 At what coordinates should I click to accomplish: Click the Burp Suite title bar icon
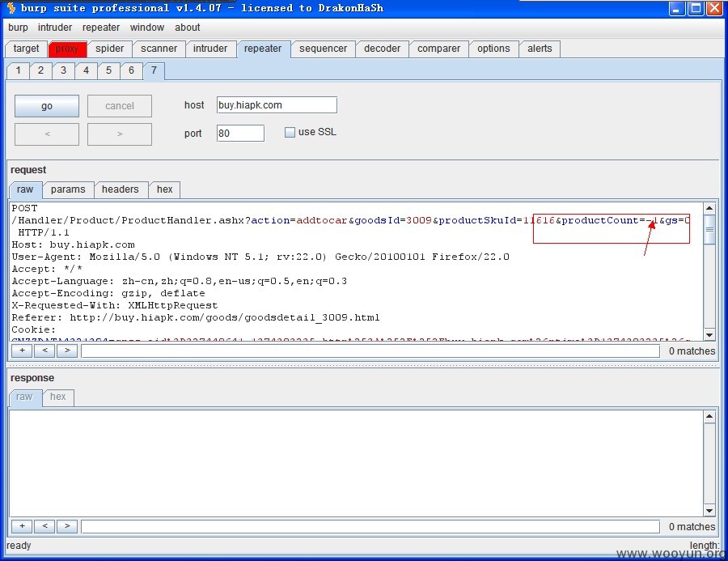pos(11,8)
